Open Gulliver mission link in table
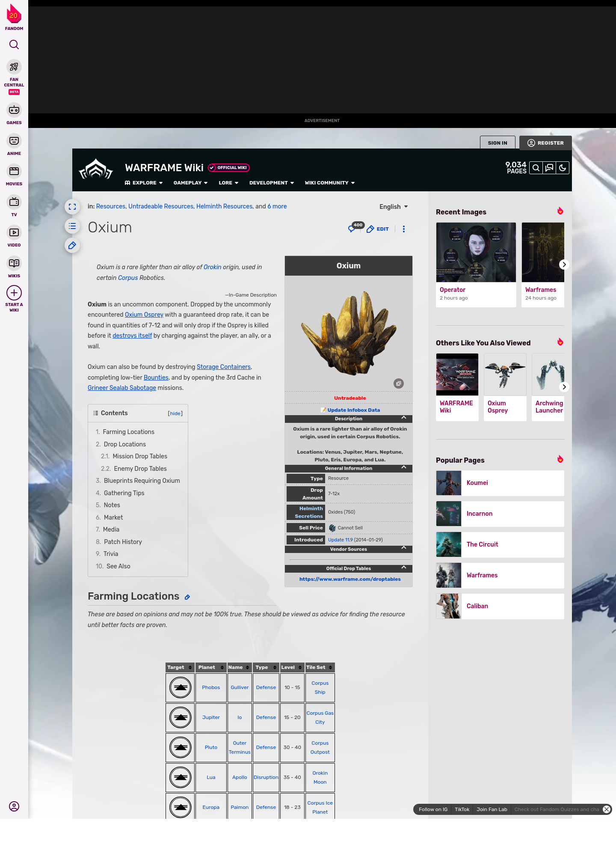Image resolution: width=616 pixels, height=856 pixels. tap(240, 687)
